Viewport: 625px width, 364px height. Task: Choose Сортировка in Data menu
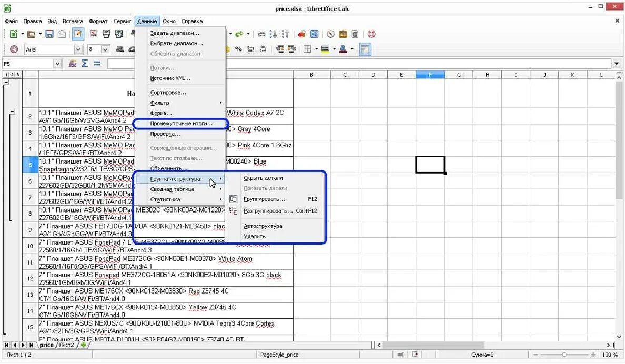point(168,93)
